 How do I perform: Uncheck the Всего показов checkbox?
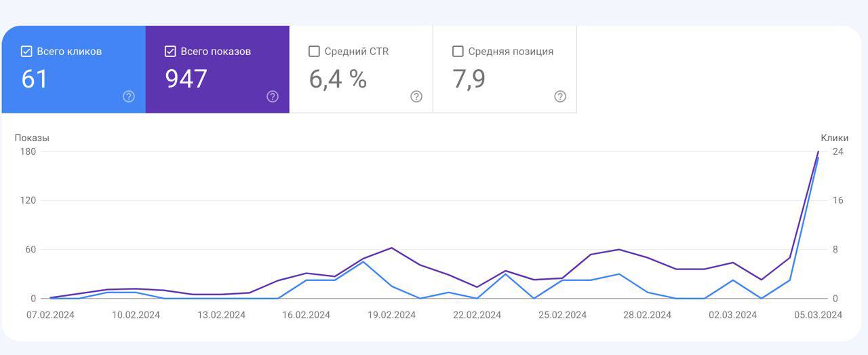coord(170,52)
